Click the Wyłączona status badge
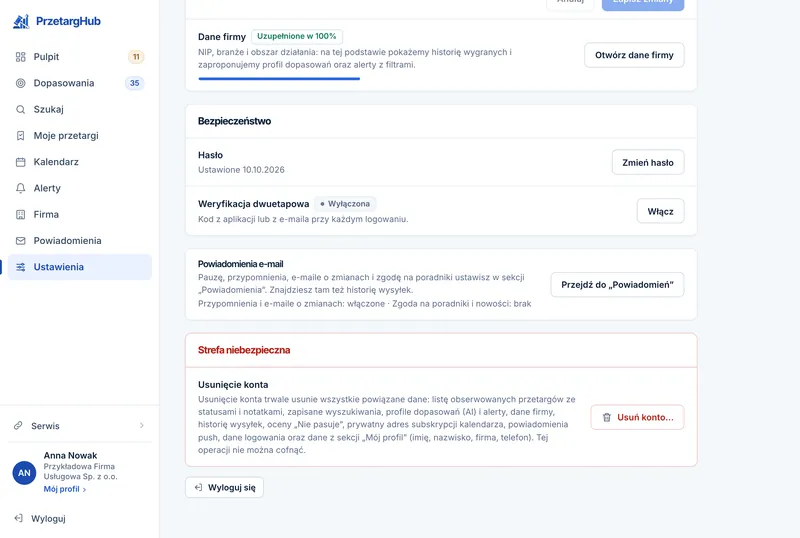Screen dimensions: 800x538 coord(345,204)
